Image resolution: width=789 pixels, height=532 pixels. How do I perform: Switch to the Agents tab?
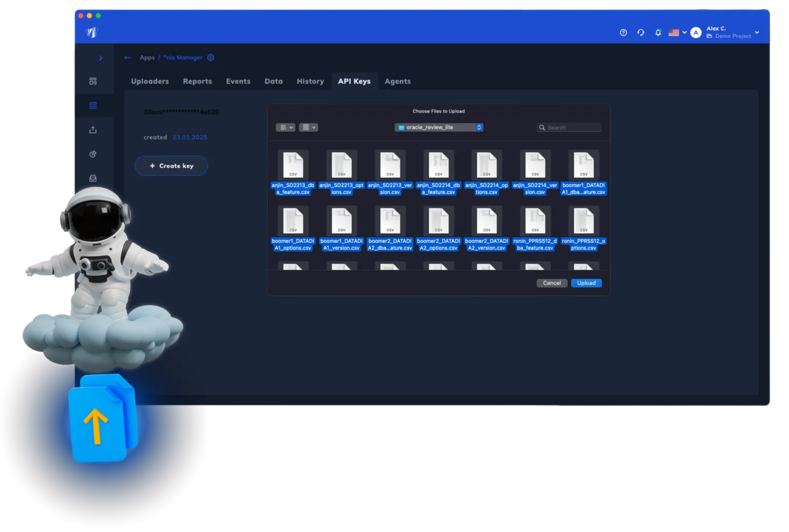click(x=398, y=81)
